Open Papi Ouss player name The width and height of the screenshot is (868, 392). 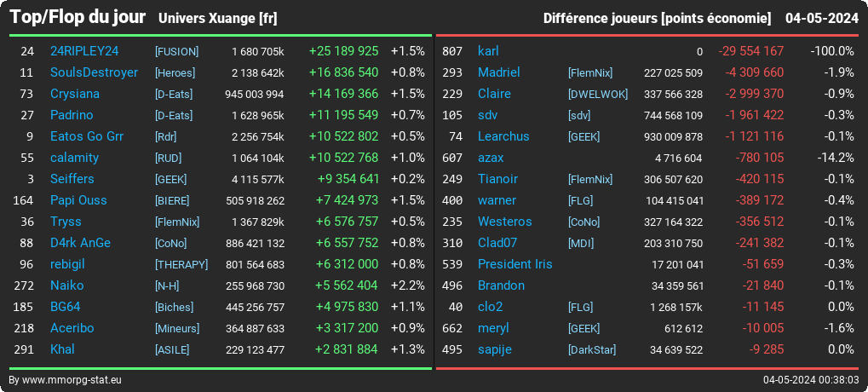pos(78,200)
